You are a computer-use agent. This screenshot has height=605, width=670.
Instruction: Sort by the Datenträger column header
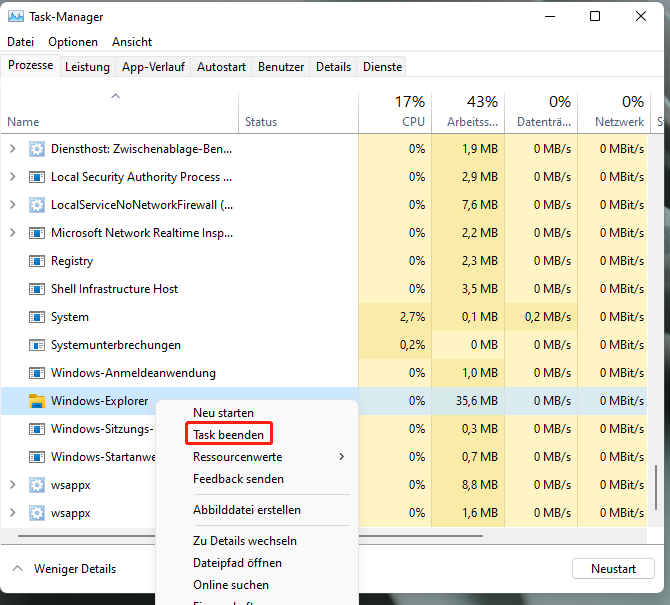pos(541,112)
